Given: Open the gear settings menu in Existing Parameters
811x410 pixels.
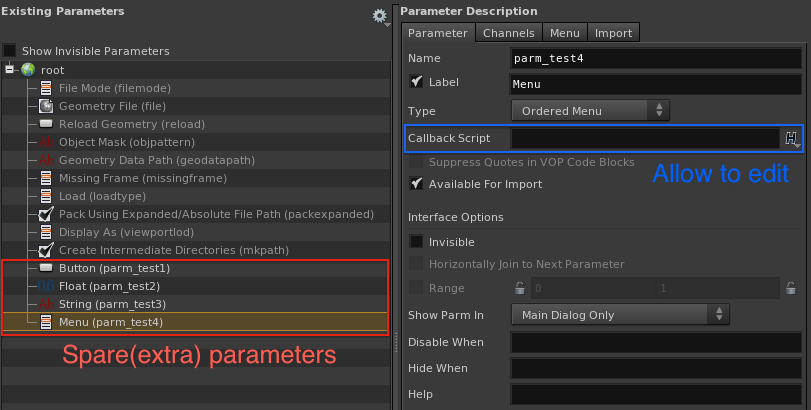Looking at the screenshot, I should (380, 17).
